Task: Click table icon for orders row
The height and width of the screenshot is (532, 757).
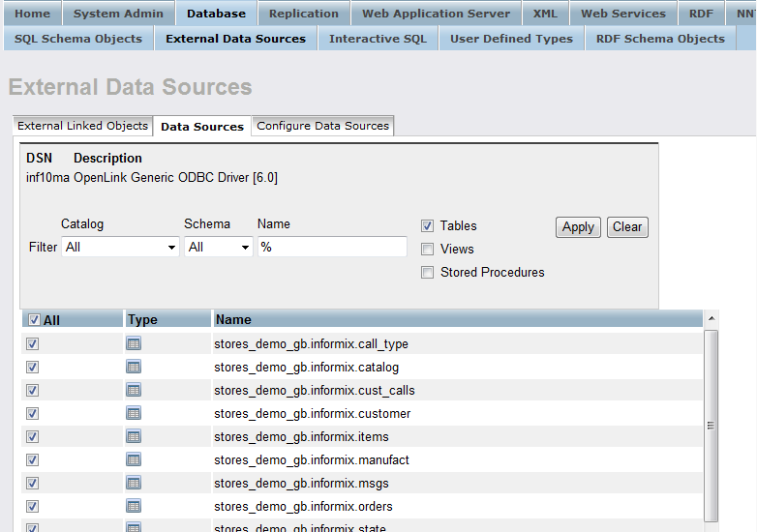Action: pos(134,506)
